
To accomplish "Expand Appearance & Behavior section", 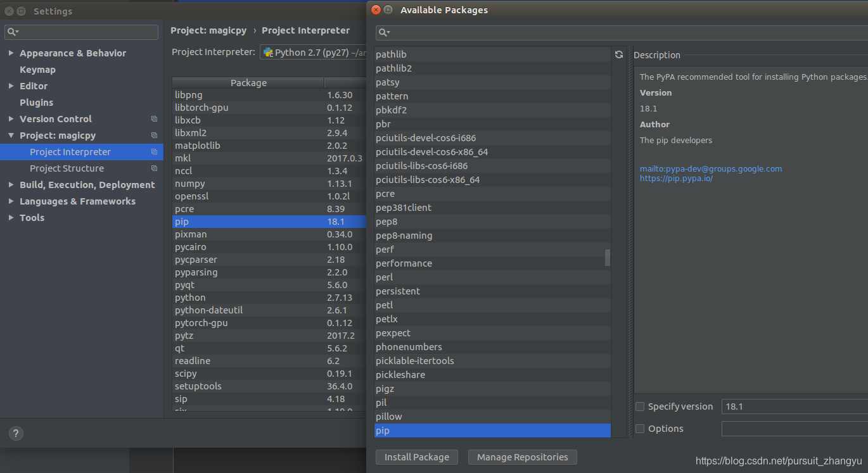I will click(11, 53).
